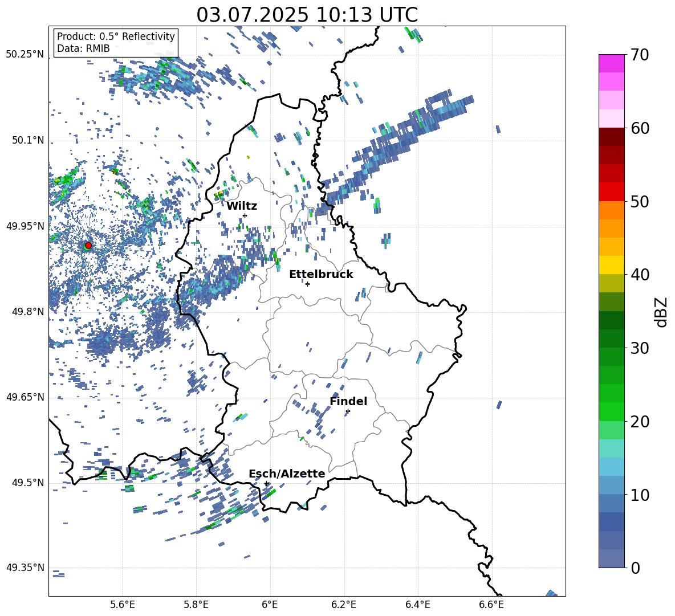This screenshot has height=616, width=675.
Task: Click the Data: RMIB text
Action: (x=83, y=48)
